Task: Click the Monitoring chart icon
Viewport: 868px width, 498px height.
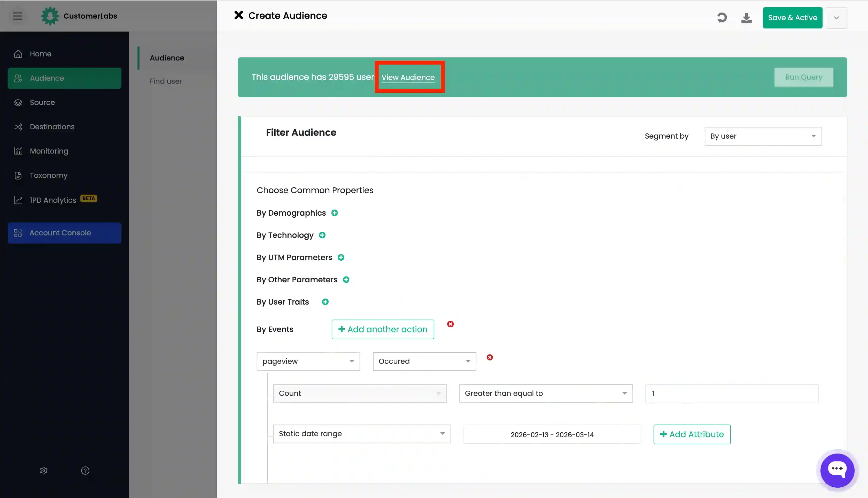Action: (x=18, y=151)
